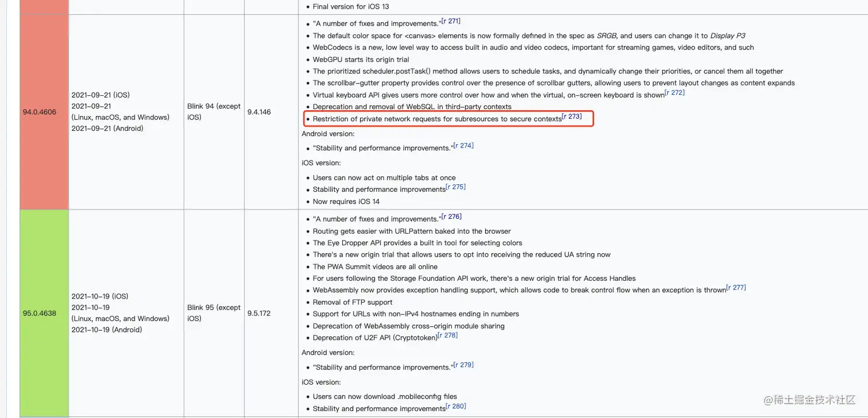This screenshot has height=418, width=868.
Task: Click the WebCodecs bullet line
Action: click(533, 48)
